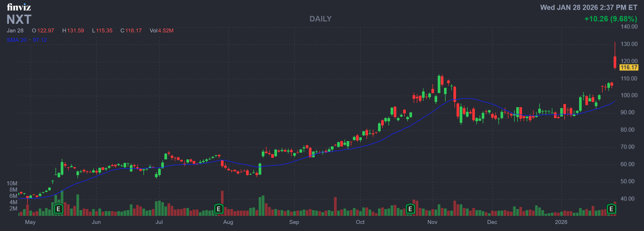Click the May earnings E marker
The height and width of the screenshot is (231, 644).
58,209
